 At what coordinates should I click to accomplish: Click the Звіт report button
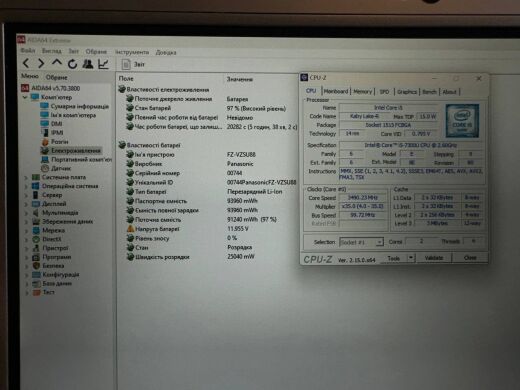(133, 64)
